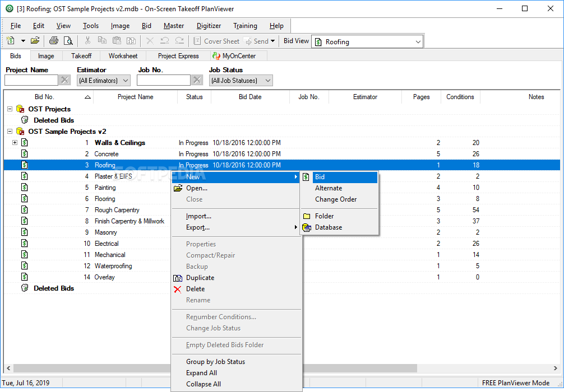Open the Edit menu

coord(39,26)
